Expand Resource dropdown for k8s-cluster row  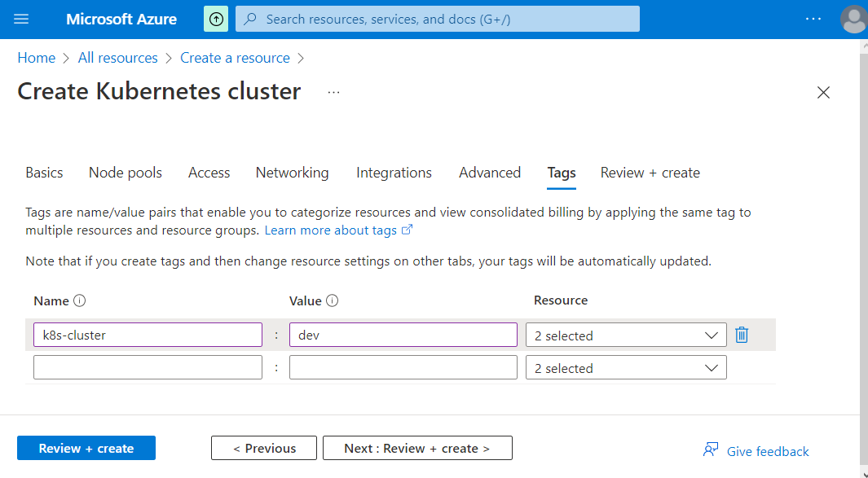626,335
